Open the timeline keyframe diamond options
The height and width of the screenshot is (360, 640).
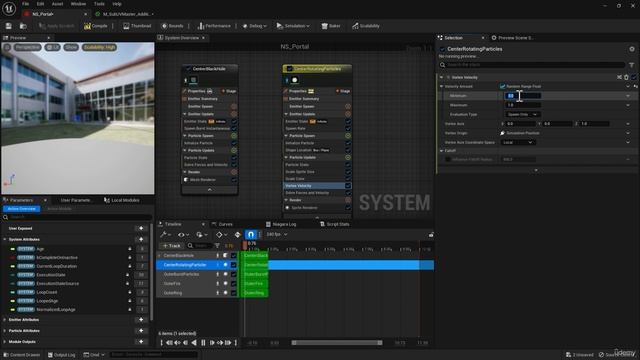click(221, 234)
